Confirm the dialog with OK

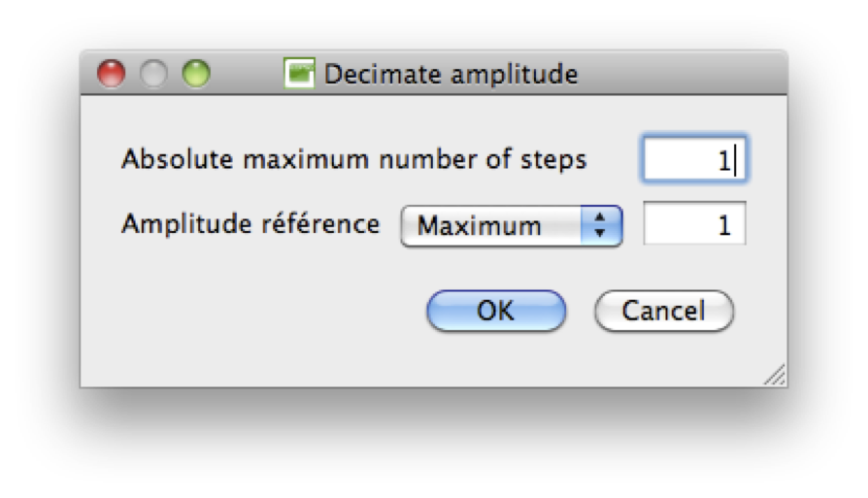click(495, 311)
